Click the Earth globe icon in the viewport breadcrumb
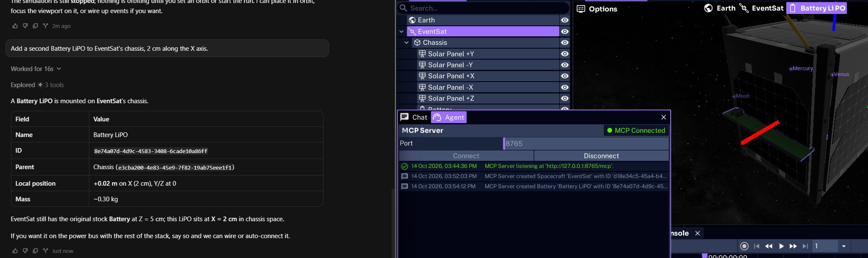The image size is (868, 258). (708, 8)
